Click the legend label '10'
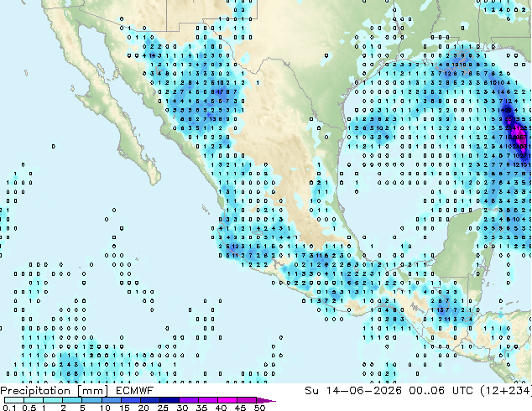 [105, 408]
